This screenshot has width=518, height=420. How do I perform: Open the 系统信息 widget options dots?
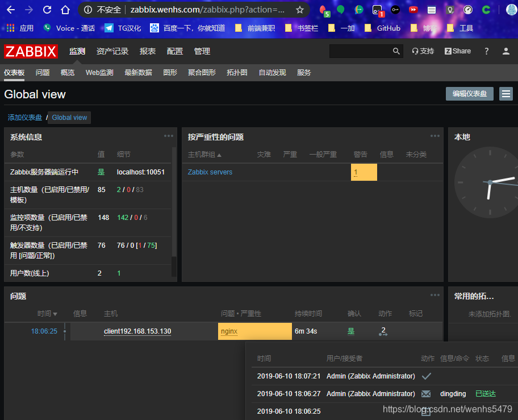(169, 136)
